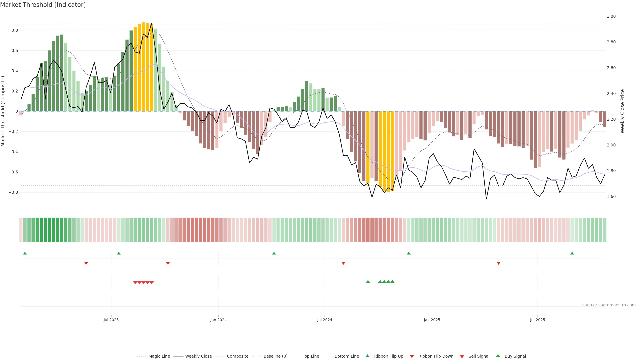The height and width of the screenshot is (362, 644).
Task: Toggle the Magic Line legend entry
Action: tap(159, 356)
